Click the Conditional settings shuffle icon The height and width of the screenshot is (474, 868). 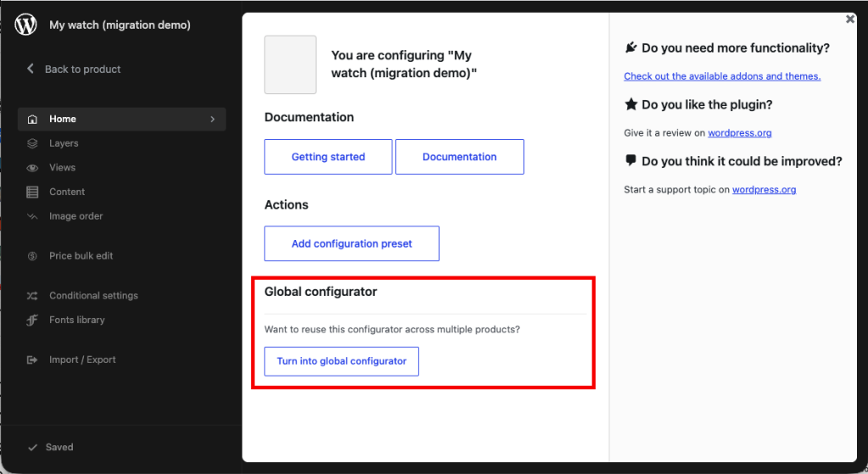pyautogui.click(x=33, y=296)
